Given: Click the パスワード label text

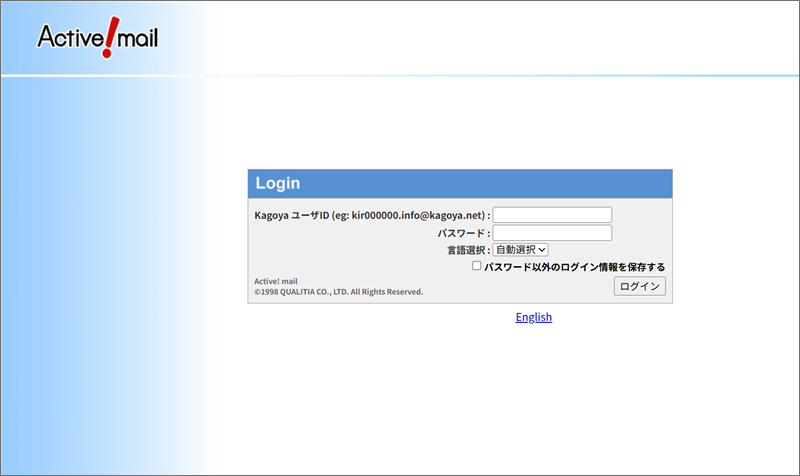Looking at the screenshot, I should click(460, 233).
